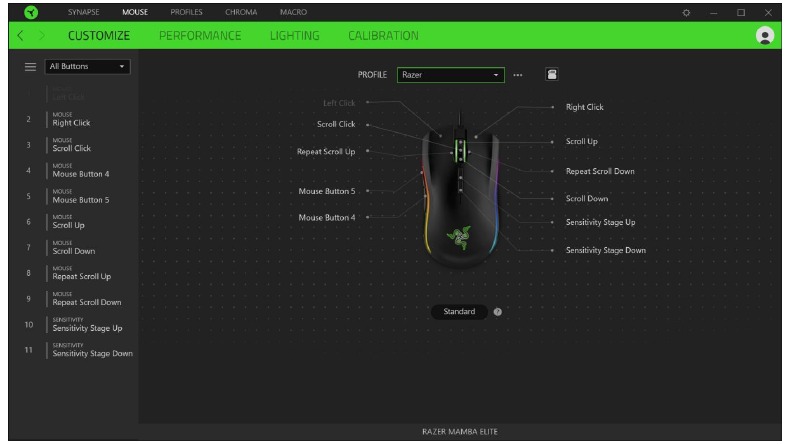This screenshot has height=444, width=788.
Task: Open the settings gear icon
Action: [686, 13]
